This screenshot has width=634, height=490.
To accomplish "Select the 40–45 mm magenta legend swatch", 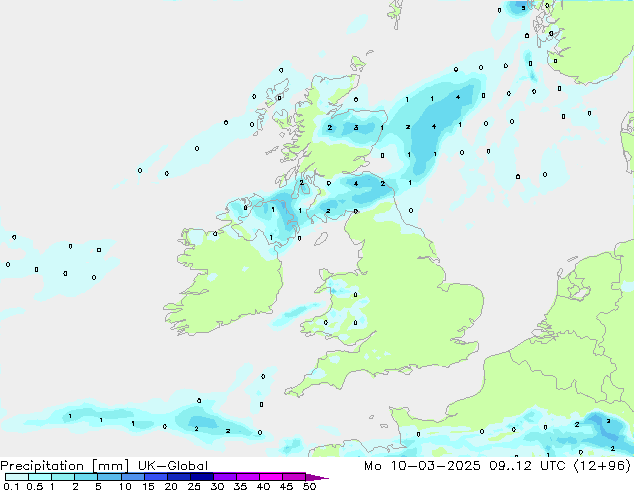I will tap(271, 477).
